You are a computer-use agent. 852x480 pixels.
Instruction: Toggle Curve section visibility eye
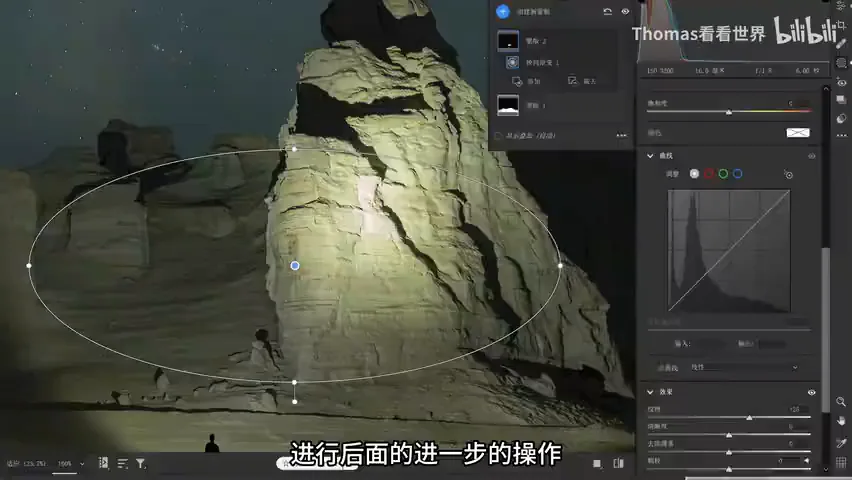811,156
